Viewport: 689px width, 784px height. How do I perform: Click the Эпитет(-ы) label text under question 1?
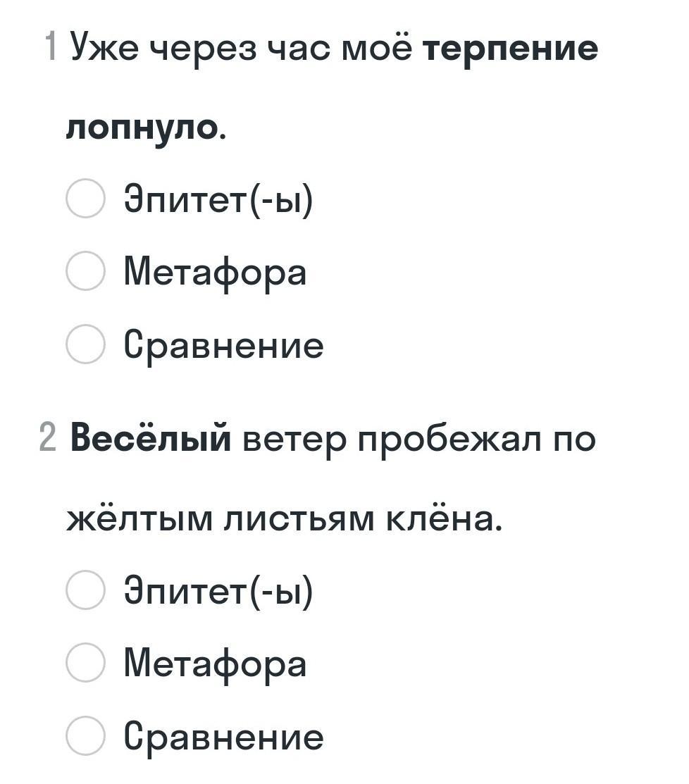(218, 199)
